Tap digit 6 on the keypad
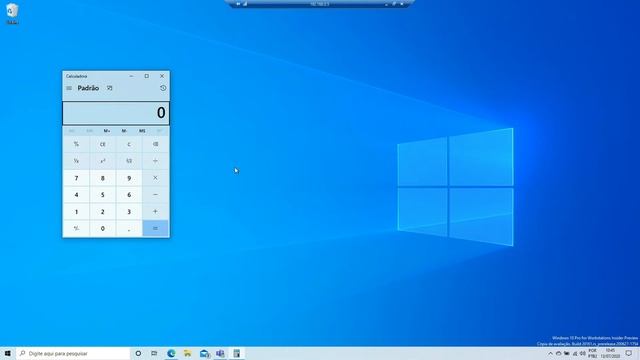The height and width of the screenshot is (360, 640). click(x=129, y=195)
